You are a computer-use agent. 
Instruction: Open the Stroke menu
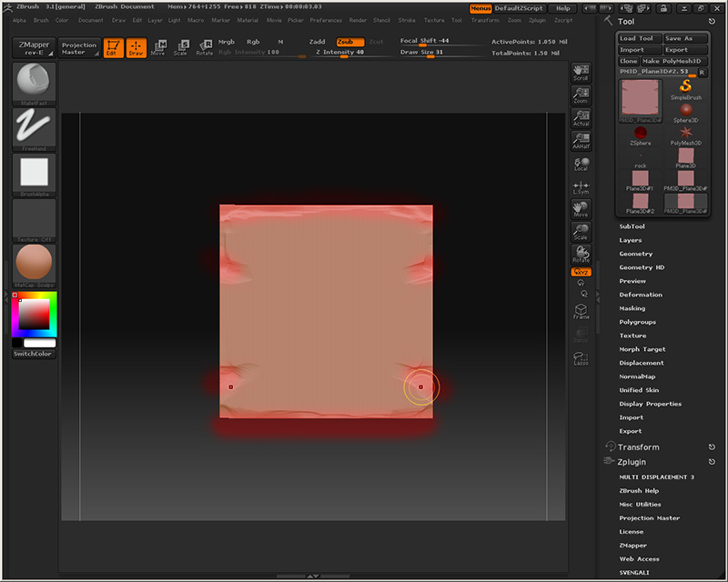(x=407, y=20)
